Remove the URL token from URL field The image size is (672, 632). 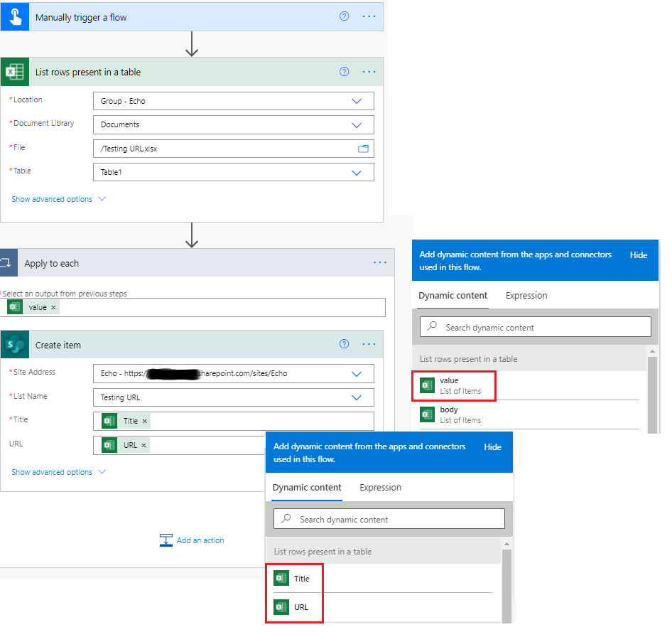[144, 446]
